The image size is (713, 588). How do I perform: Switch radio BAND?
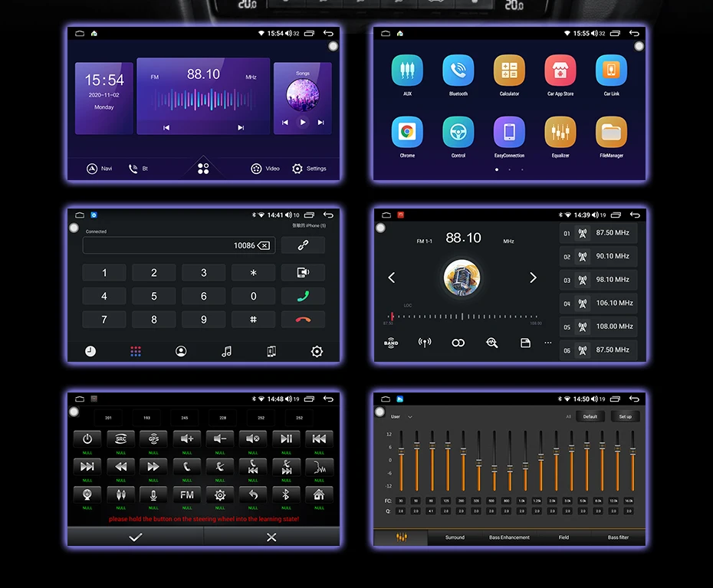(x=391, y=343)
